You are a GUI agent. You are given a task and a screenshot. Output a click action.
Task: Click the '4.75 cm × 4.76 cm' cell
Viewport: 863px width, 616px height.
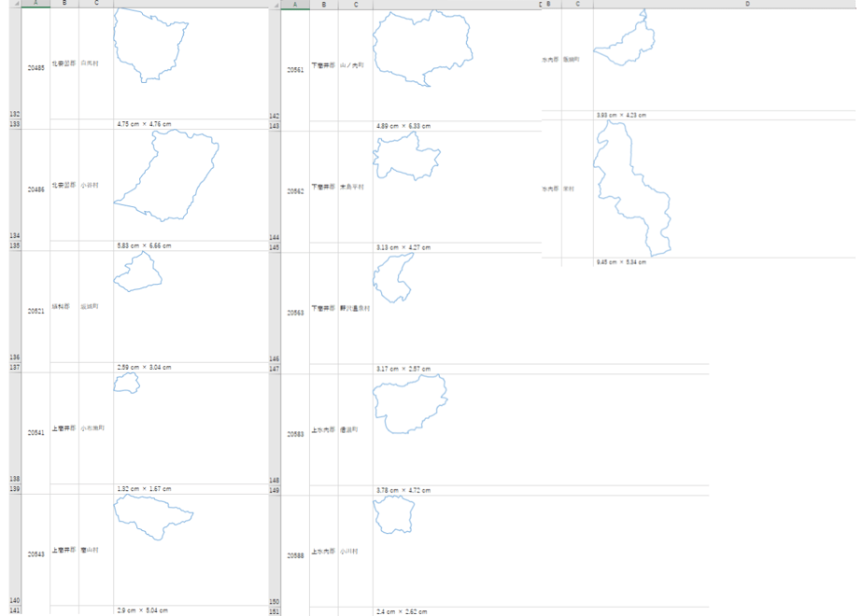point(191,124)
